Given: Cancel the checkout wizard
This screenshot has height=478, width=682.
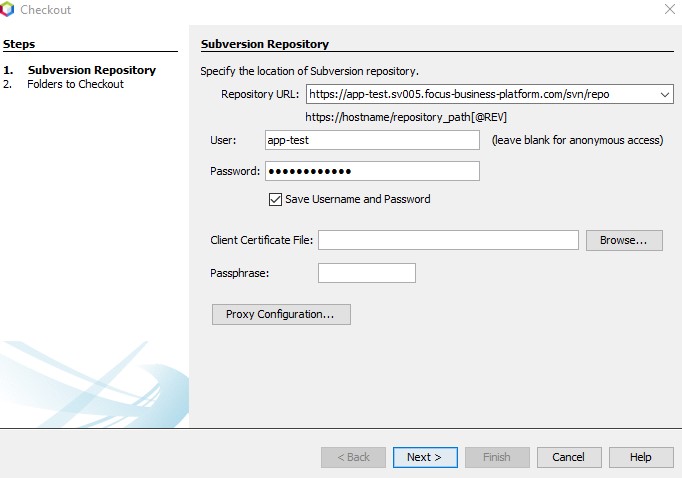Looking at the screenshot, I should click(569, 458).
